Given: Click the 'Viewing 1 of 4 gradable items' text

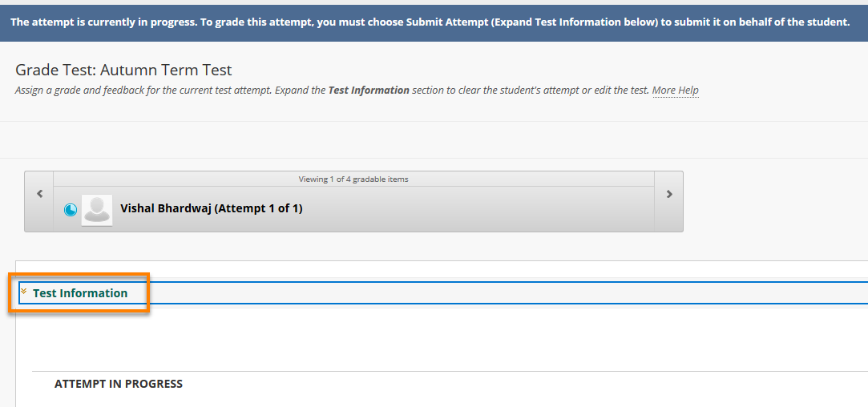Looking at the screenshot, I should [353, 179].
